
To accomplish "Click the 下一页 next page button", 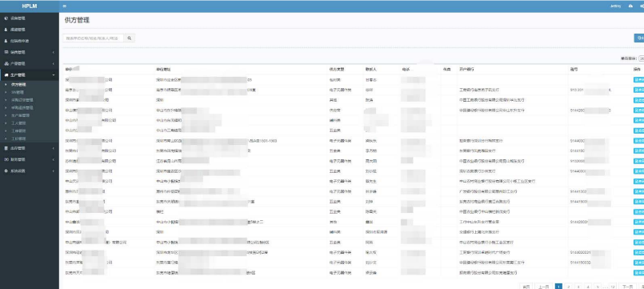I will [x=626, y=286].
